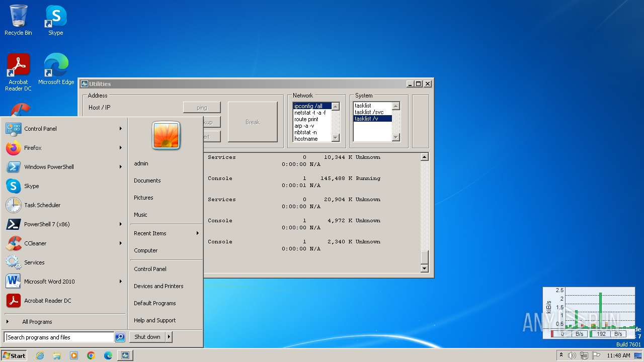Select route print in Network list
Image resolution: width=644 pixels, height=362 pixels.
[x=312, y=119]
